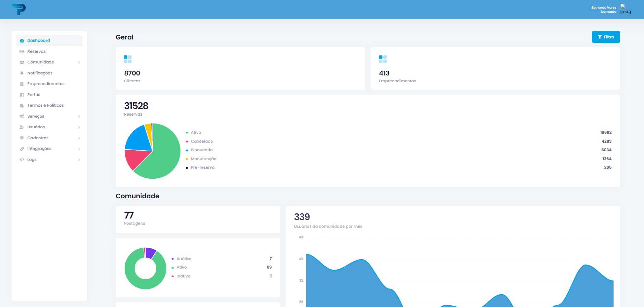Expand the Comunidade submenu chevron
Viewport: 644px width, 307px height.
coord(79,62)
